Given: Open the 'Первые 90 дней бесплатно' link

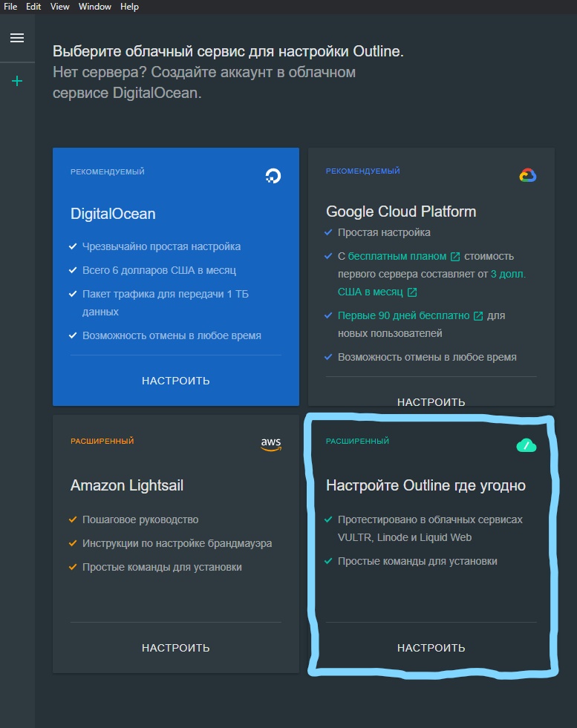Looking at the screenshot, I should point(404,315).
